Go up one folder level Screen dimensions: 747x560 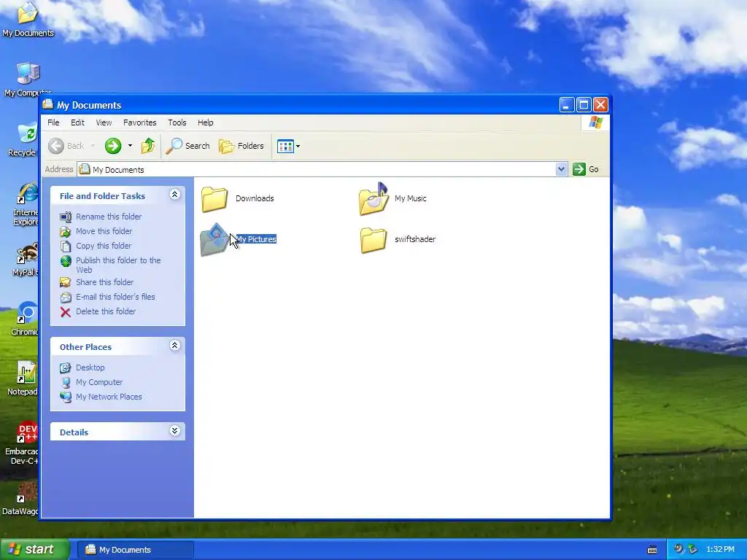click(x=147, y=146)
